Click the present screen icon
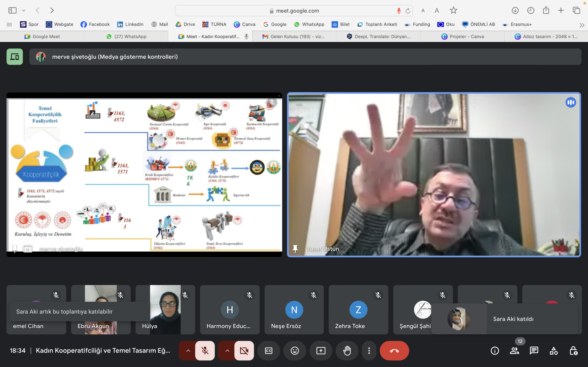 click(321, 350)
